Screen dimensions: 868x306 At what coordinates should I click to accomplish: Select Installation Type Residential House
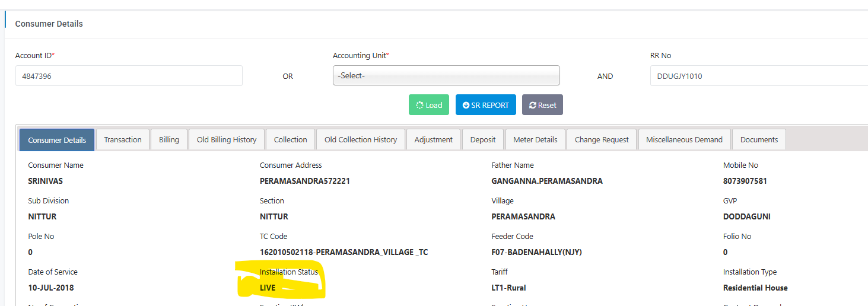pyautogui.click(x=755, y=288)
